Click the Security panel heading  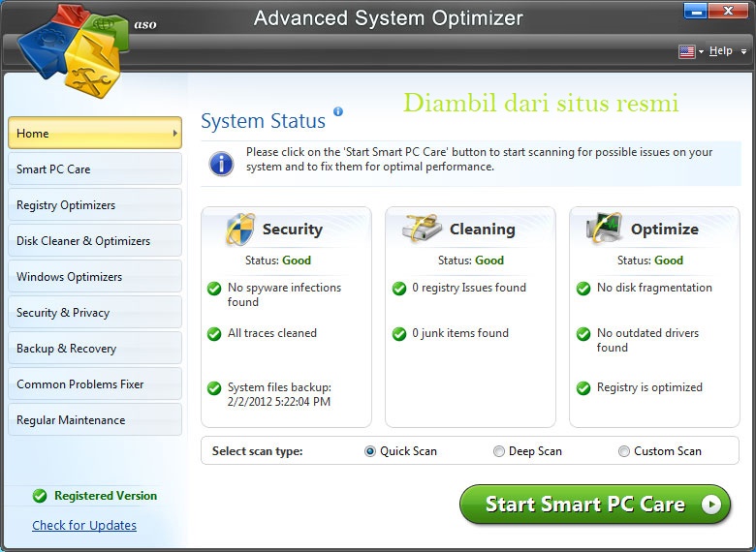click(x=293, y=230)
